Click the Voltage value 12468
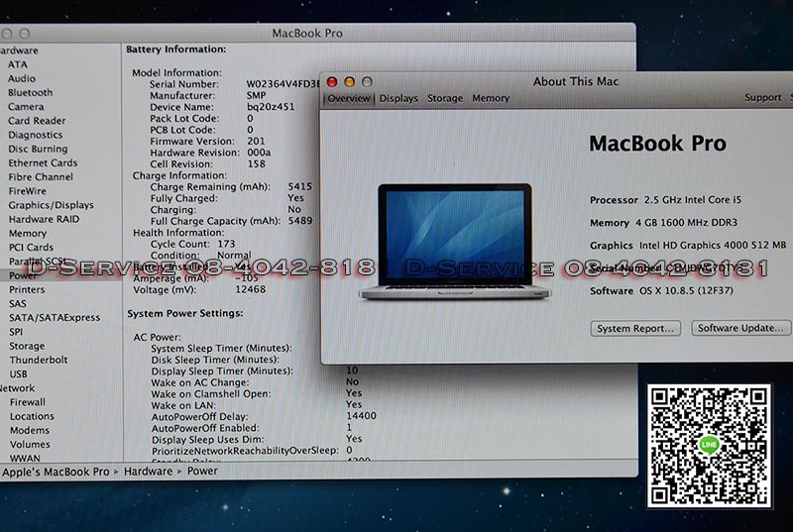Screen dimensions: 793x532 251,290
